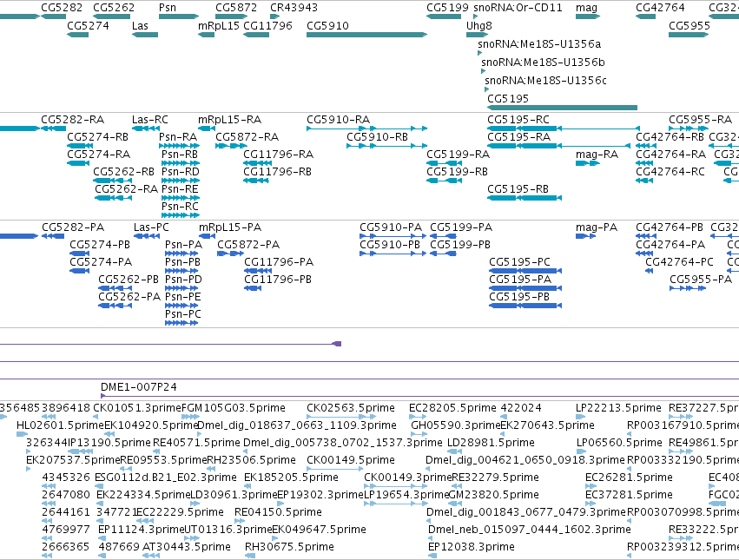This screenshot has width=739, height=560.
Task: Open the CG5195-RB transcript
Action: (x=525, y=198)
